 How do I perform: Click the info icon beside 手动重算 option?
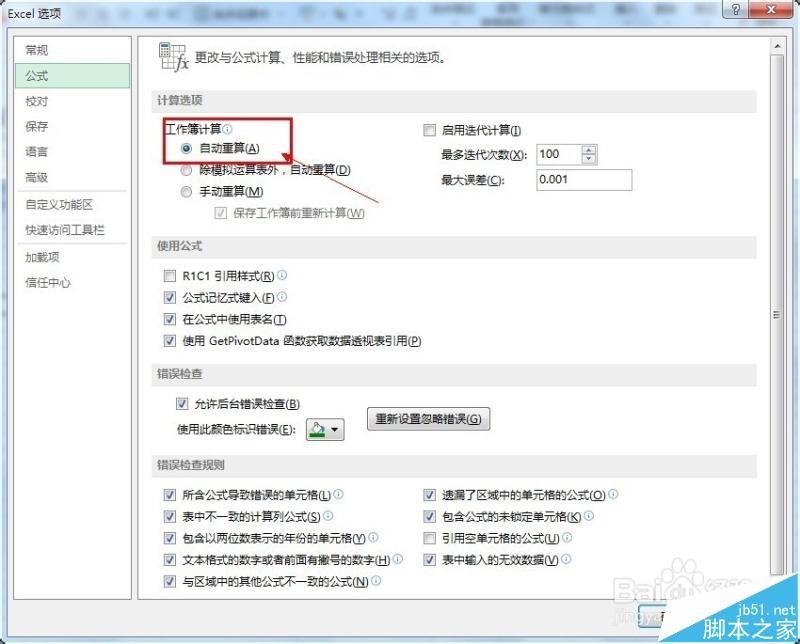tap(268, 191)
